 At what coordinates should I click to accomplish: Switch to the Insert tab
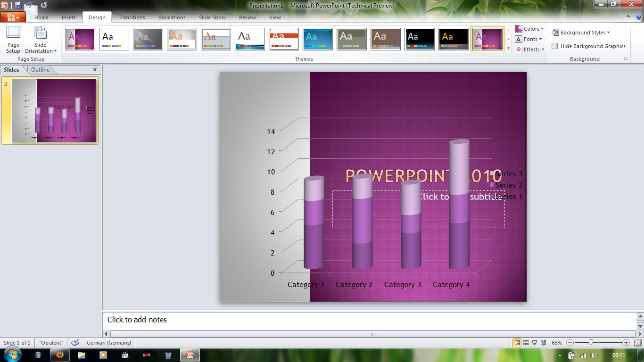click(x=68, y=17)
